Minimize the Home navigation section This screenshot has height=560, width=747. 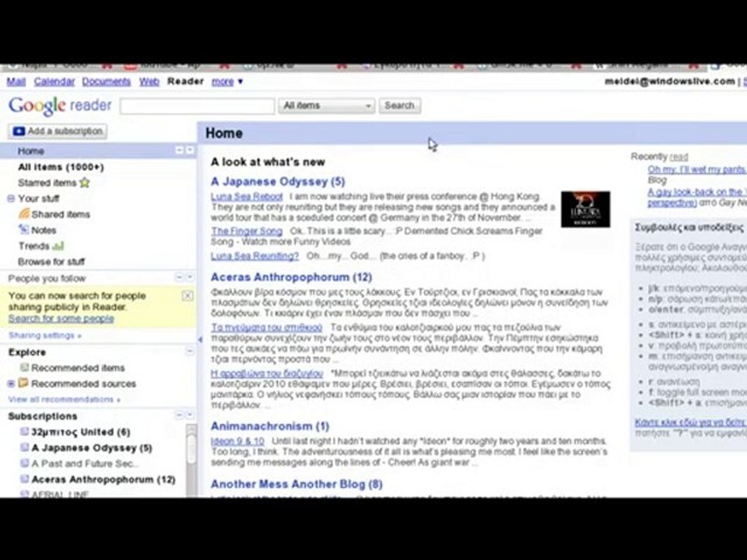pos(179,150)
